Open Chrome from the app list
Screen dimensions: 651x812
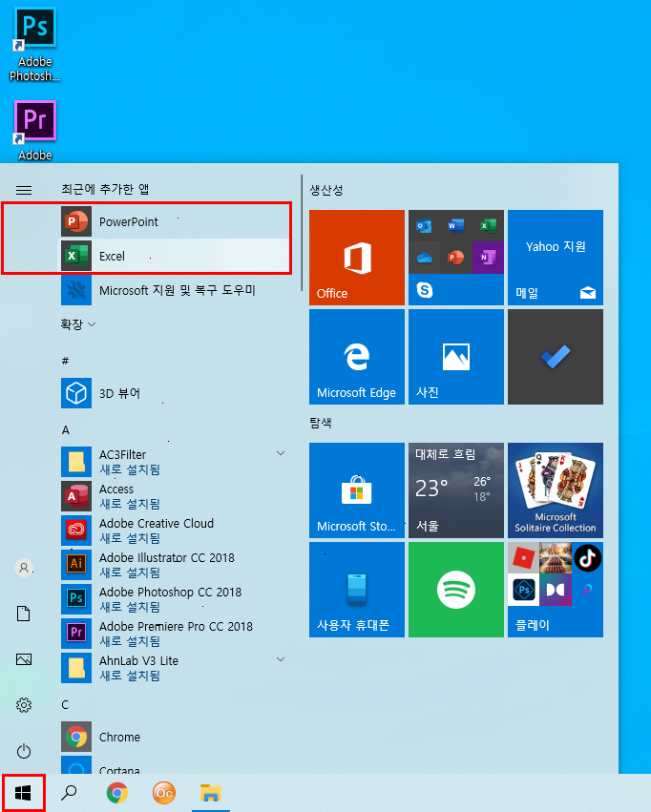(174, 737)
